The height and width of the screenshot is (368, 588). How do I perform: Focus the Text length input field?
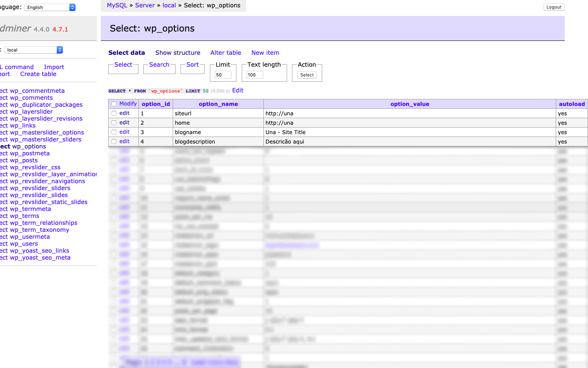(x=255, y=75)
